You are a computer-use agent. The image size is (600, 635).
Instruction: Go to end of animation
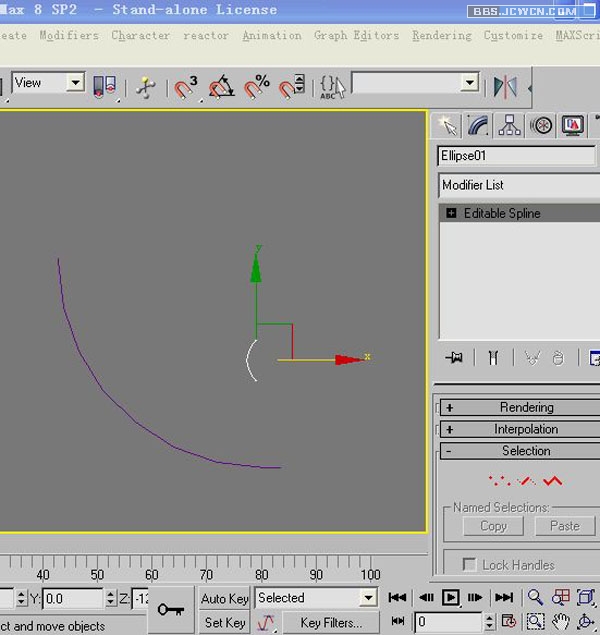(504, 597)
